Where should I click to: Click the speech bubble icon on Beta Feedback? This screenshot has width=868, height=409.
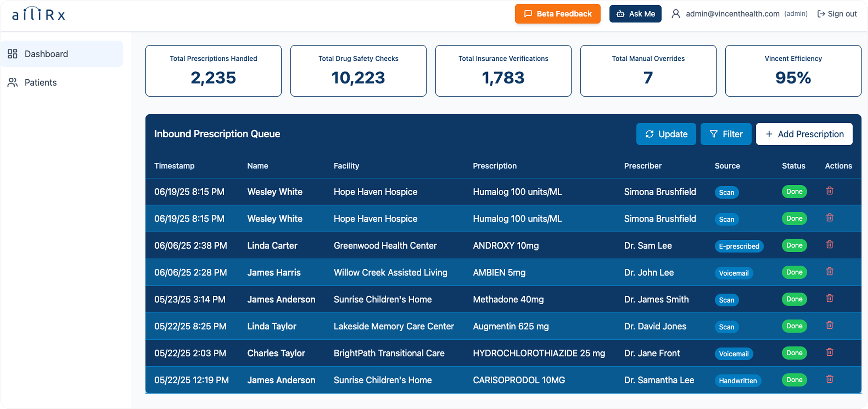point(528,14)
